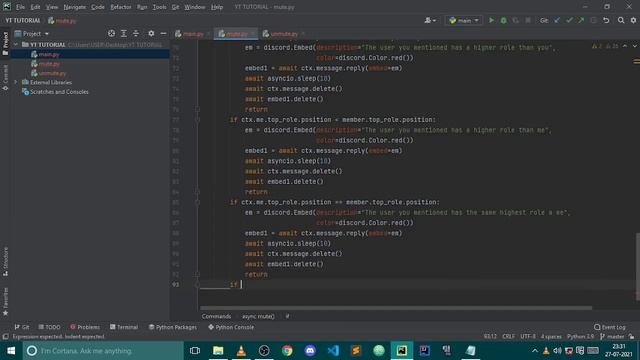
Task: Open IDE settings gear in top toolbar
Action: tap(633, 20)
